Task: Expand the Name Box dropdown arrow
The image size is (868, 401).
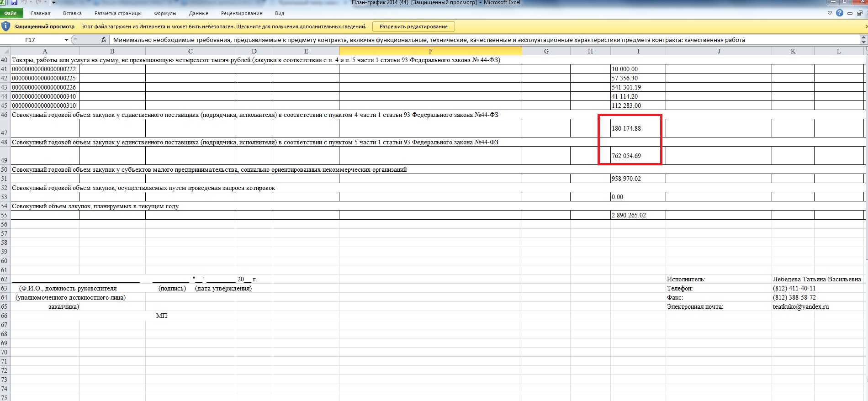Action: [66, 40]
